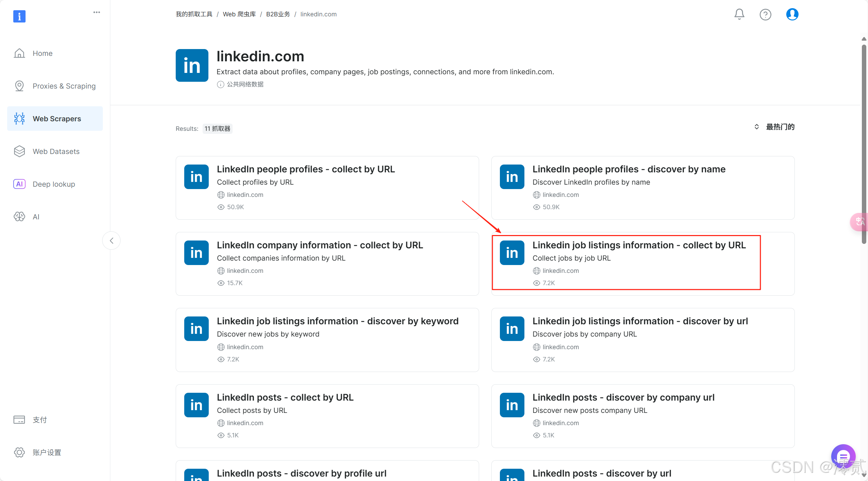The image size is (868, 481).
Task: Open Proxies & Scraping page
Action: pos(64,86)
